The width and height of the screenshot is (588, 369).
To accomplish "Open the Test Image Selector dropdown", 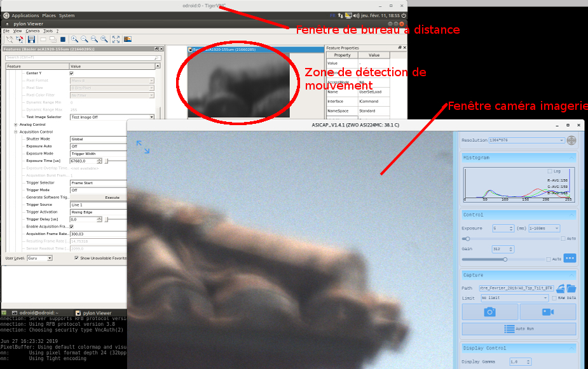I will click(x=112, y=117).
